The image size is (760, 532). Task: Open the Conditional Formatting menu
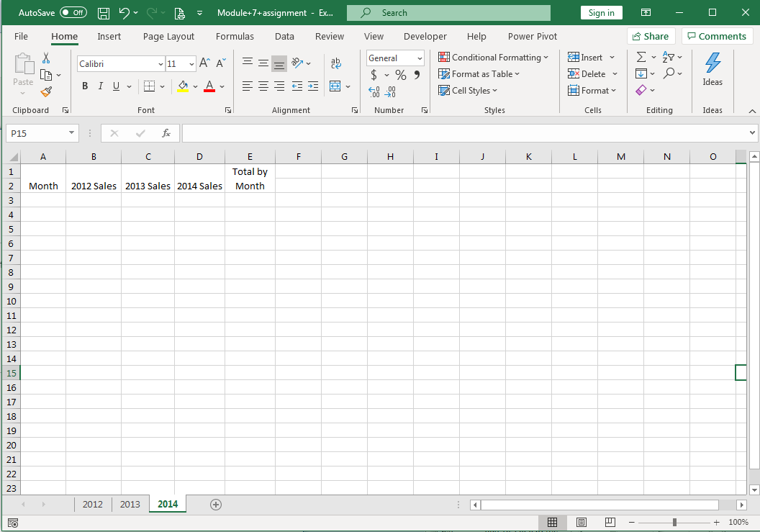click(494, 57)
